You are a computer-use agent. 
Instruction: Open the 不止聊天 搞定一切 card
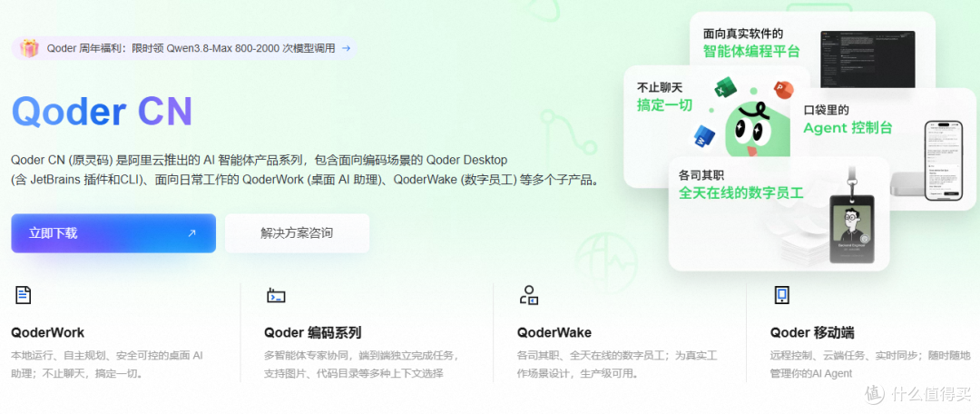point(706,125)
